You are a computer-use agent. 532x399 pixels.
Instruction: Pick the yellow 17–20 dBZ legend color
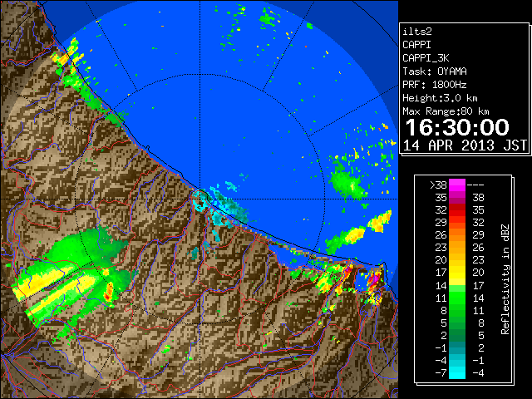coord(457,273)
